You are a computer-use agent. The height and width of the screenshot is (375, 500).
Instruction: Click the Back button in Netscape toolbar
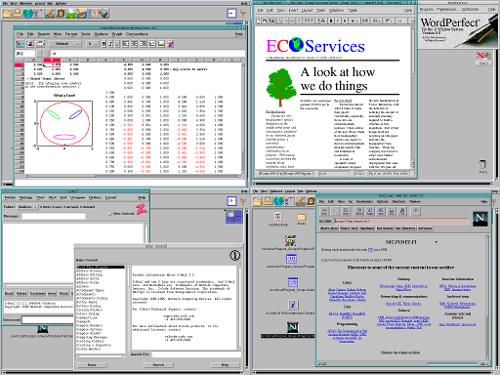tap(324, 211)
